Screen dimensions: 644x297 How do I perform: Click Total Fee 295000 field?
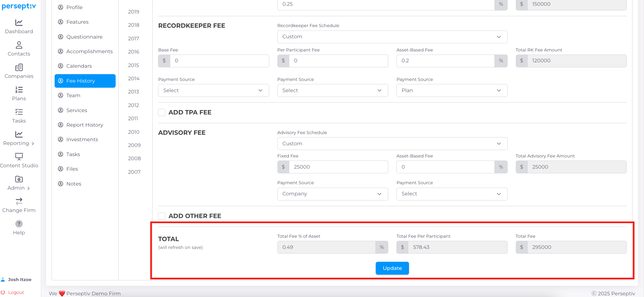(x=577, y=247)
